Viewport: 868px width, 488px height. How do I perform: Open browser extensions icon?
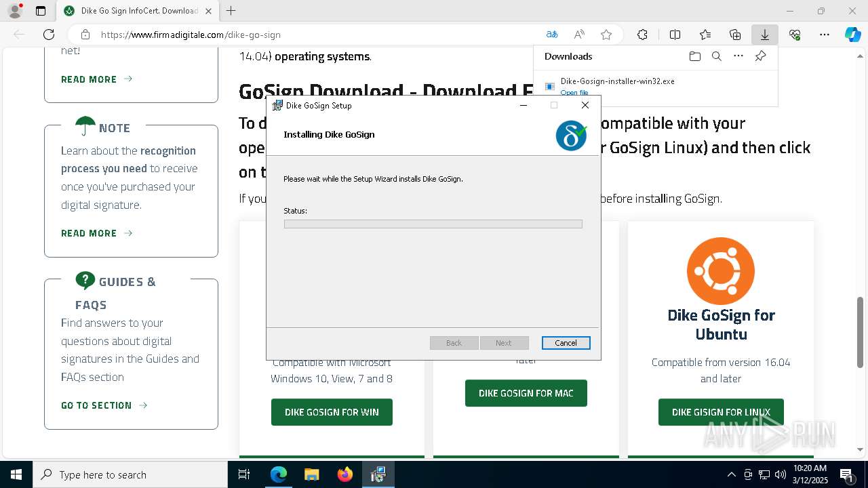642,35
